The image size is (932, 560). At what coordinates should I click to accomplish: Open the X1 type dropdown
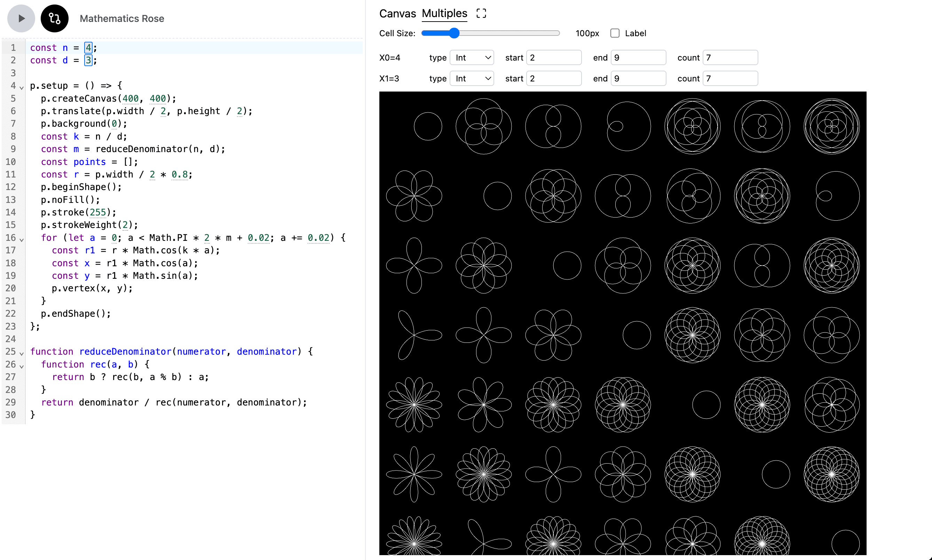(x=472, y=79)
